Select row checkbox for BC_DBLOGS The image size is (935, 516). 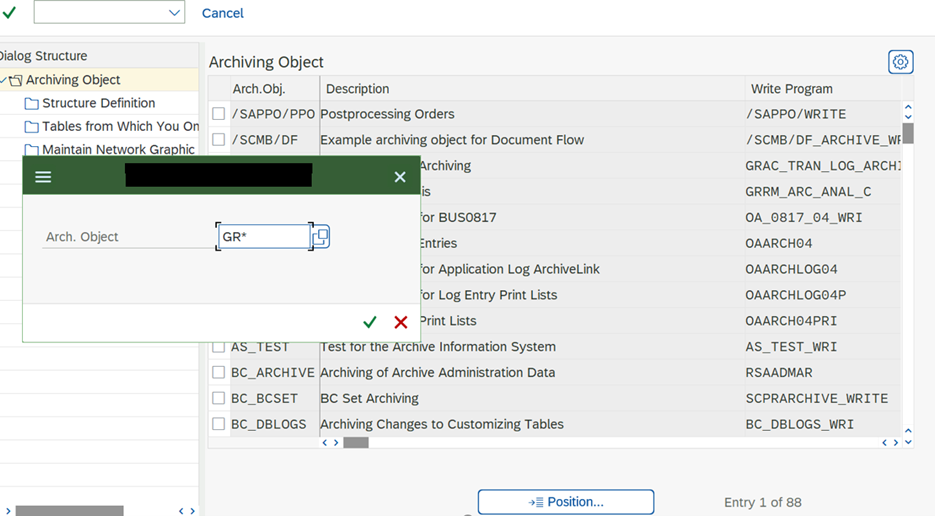(x=219, y=424)
